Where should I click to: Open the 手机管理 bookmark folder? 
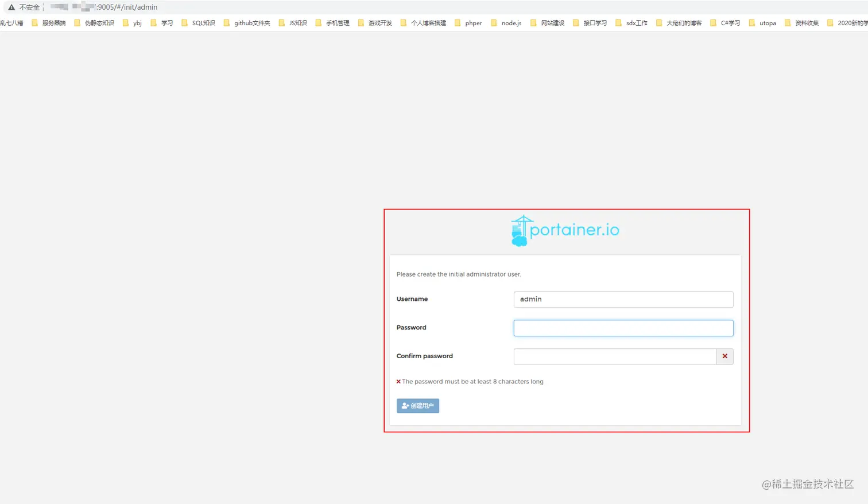point(332,23)
